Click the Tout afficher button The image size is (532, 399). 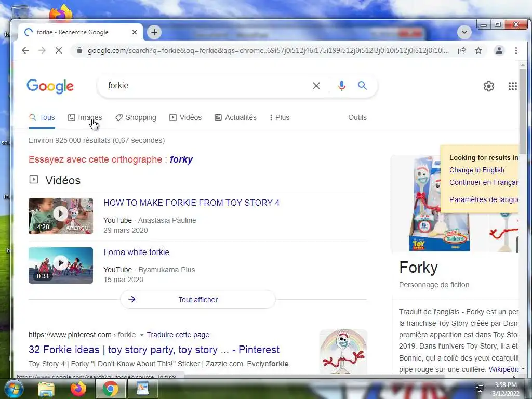[x=198, y=300]
